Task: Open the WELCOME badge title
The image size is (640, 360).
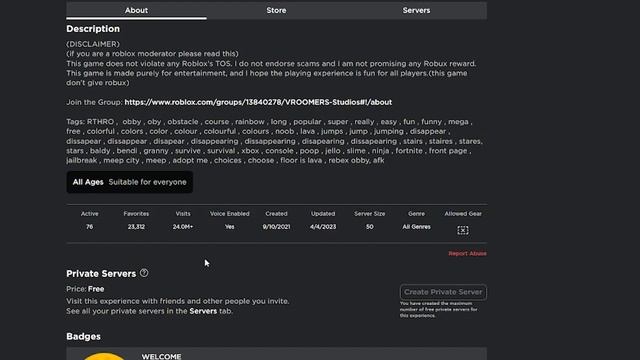Action: (161, 356)
